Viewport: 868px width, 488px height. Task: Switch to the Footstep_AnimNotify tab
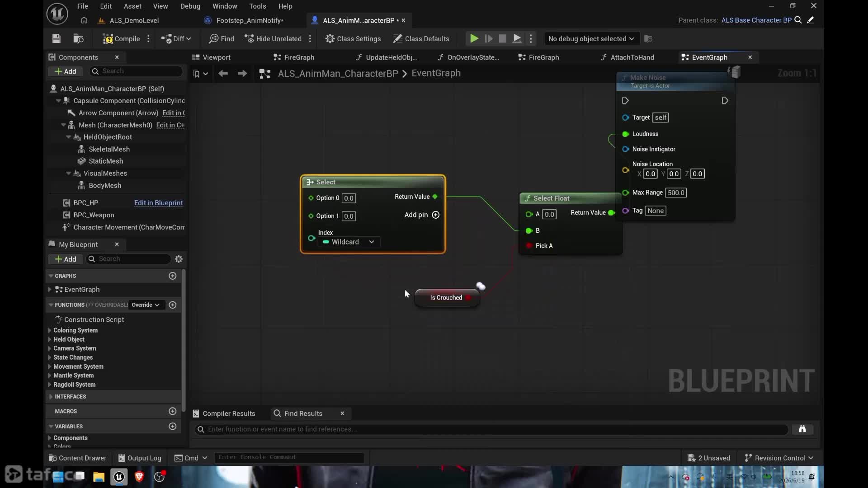pyautogui.click(x=250, y=20)
